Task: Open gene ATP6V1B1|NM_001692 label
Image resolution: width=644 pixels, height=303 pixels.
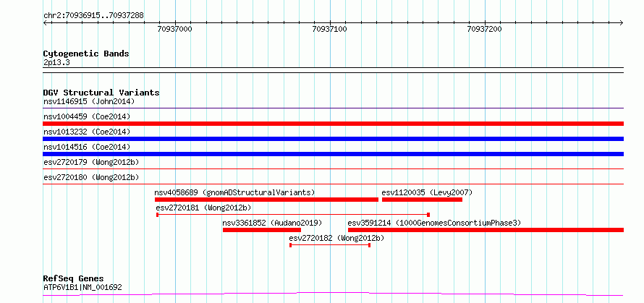Action: point(82,287)
